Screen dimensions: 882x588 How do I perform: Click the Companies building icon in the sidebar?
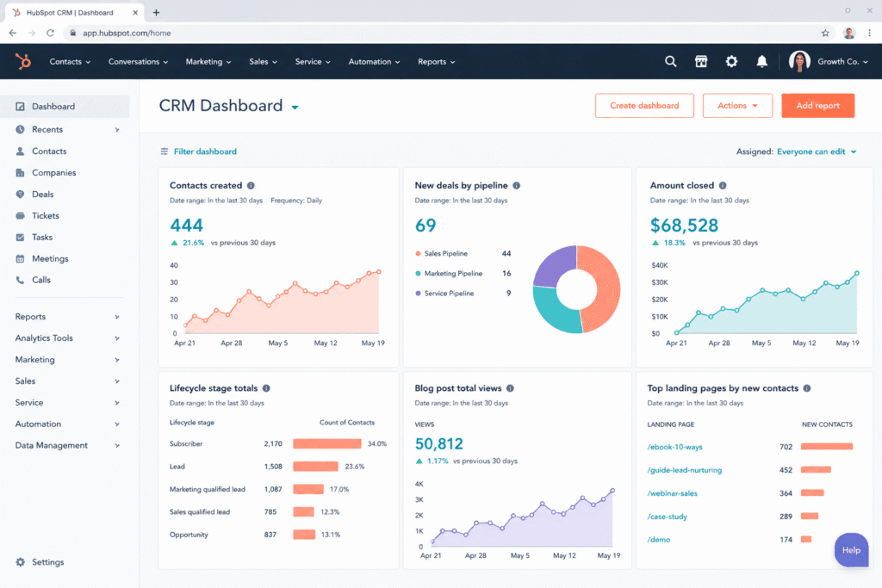tap(21, 172)
